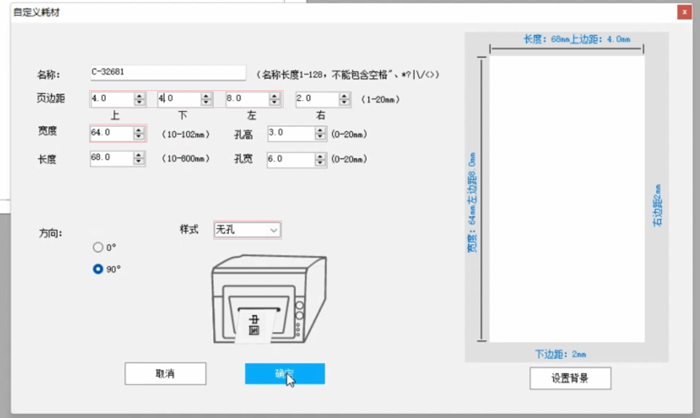Click the (10-102mm) width range hint
The image size is (700, 418).
[186, 134]
